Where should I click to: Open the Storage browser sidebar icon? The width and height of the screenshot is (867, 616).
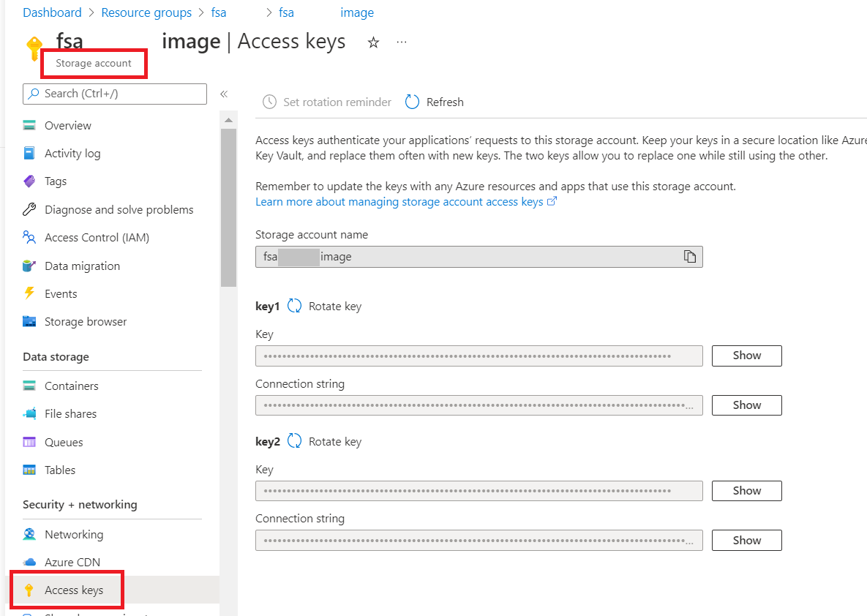(29, 322)
